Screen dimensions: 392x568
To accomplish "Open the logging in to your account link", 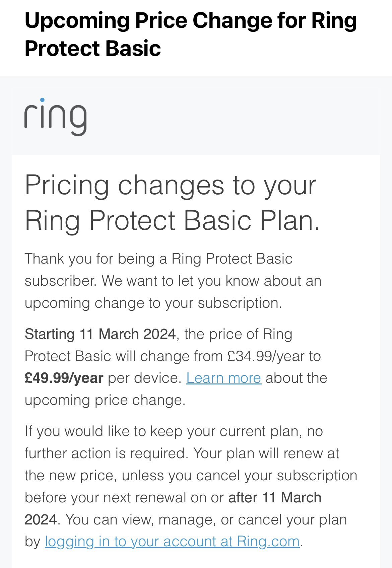I will click(172, 541).
